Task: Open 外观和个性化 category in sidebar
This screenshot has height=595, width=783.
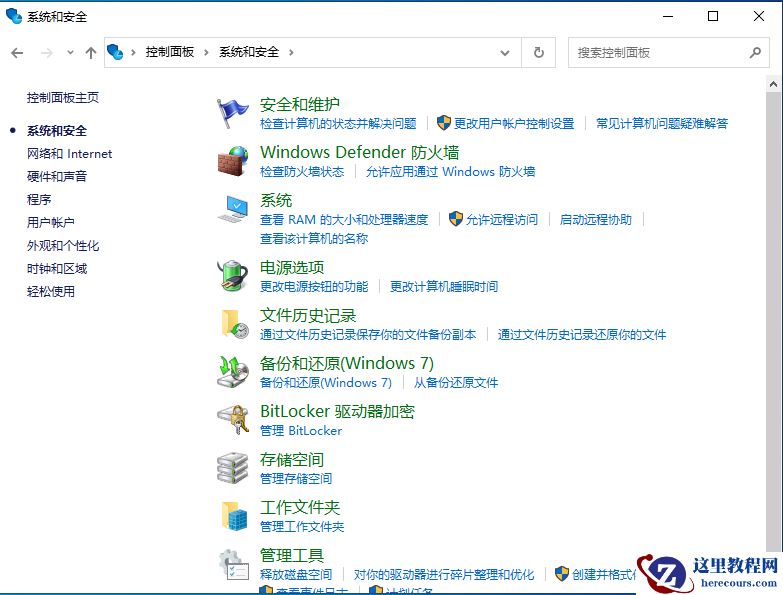Action: pos(63,246)
